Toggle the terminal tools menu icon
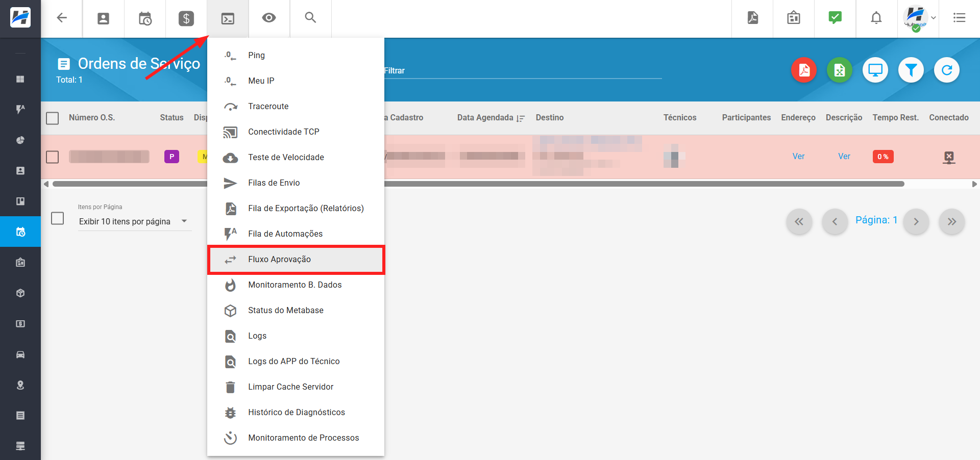Screen dimensions: 980x460 tap(228, 18)
